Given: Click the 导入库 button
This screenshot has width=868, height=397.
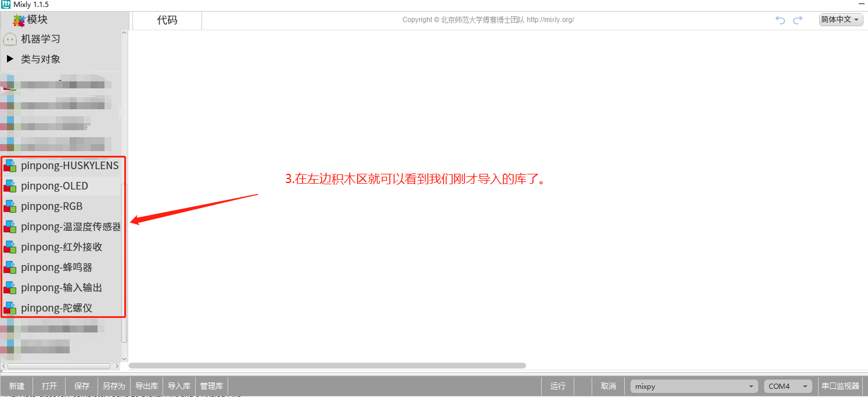Looking at the screenshot, I should click(x=179, y=386).
